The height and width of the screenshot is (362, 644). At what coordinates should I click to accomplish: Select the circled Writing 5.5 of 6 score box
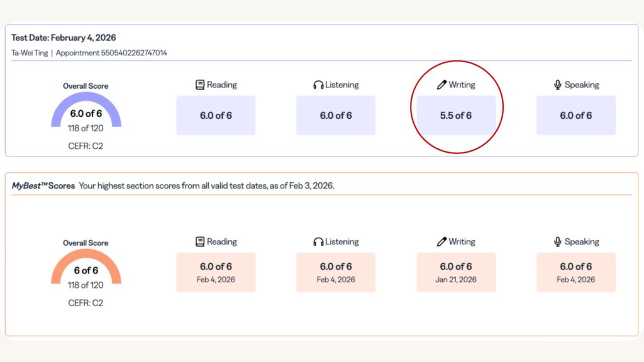click(456, 115)
